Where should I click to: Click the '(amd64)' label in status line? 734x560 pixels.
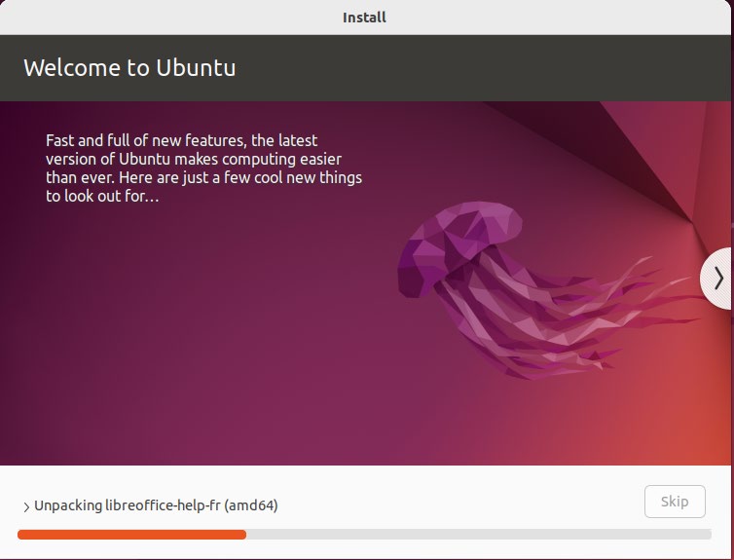[251, 505]
